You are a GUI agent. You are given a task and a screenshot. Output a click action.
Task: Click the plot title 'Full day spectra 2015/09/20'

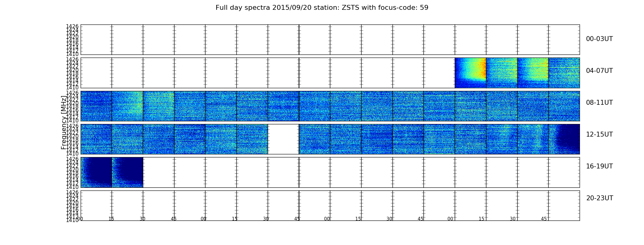[322, 8]
